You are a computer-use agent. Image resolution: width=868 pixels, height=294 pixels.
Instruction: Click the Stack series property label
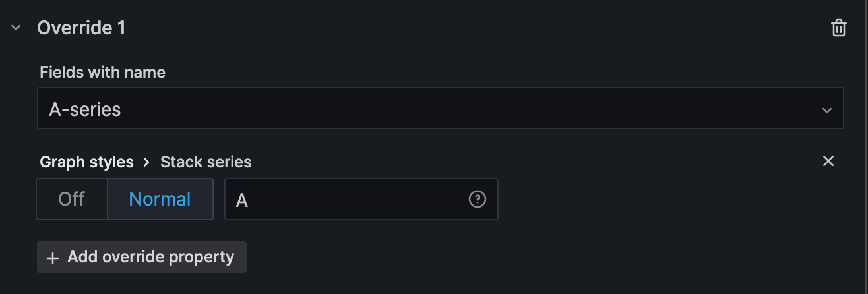[206, 162]
